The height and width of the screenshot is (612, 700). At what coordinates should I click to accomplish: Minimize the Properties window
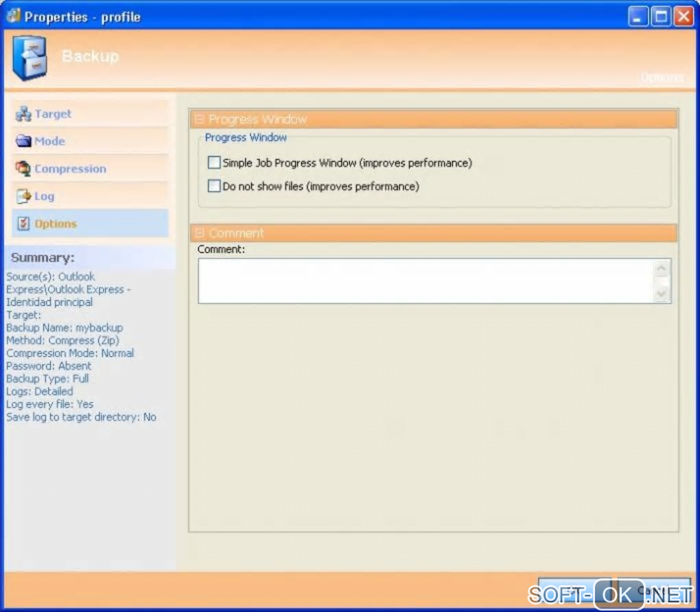point(638,17)
